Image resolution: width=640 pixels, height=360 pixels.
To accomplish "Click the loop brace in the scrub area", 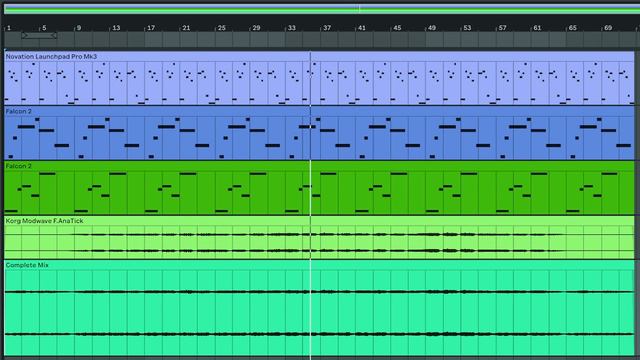I will point(39,36).
